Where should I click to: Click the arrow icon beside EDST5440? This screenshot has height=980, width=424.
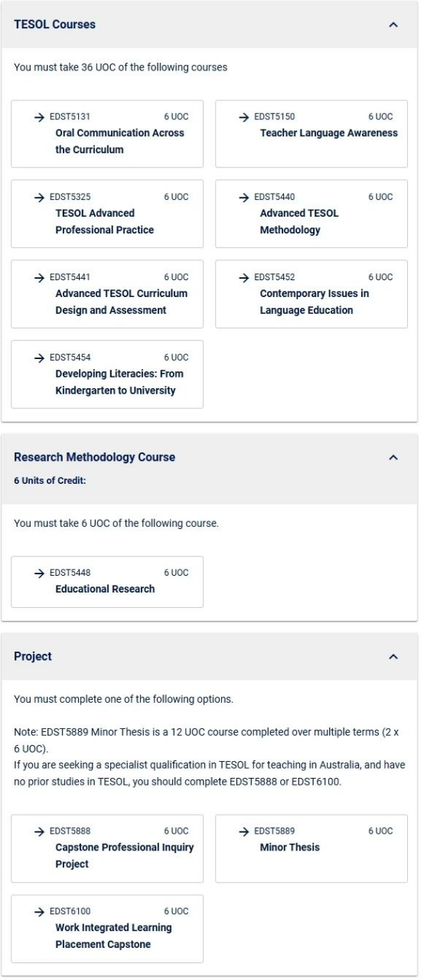[x=243, y=198]
